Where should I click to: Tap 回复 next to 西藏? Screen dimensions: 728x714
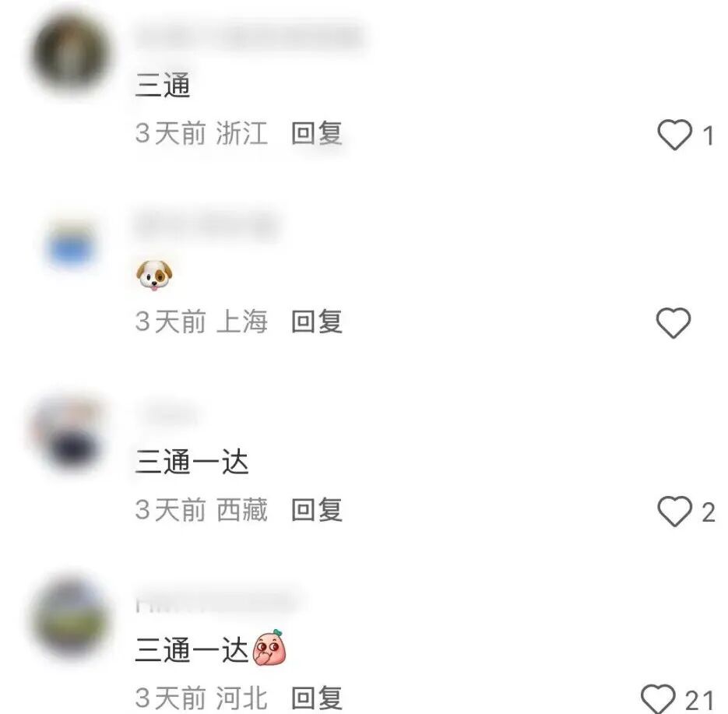pyautogui.click(x=317, y=510)
